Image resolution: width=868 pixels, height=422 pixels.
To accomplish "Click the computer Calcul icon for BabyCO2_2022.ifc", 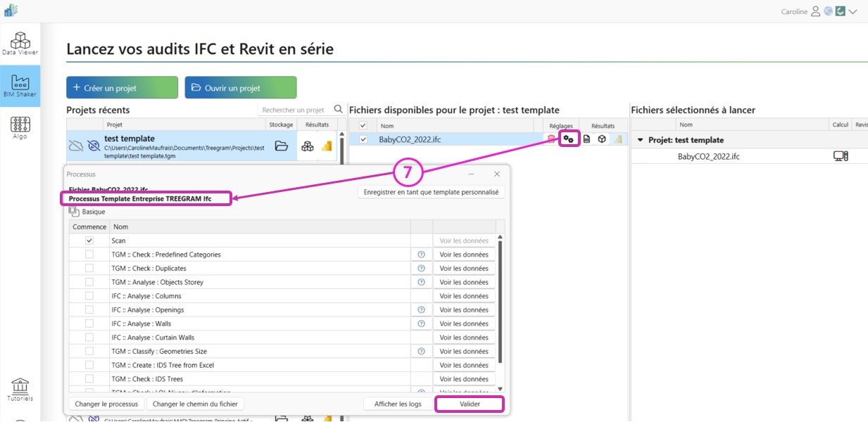I will click(x=840, y=156).
